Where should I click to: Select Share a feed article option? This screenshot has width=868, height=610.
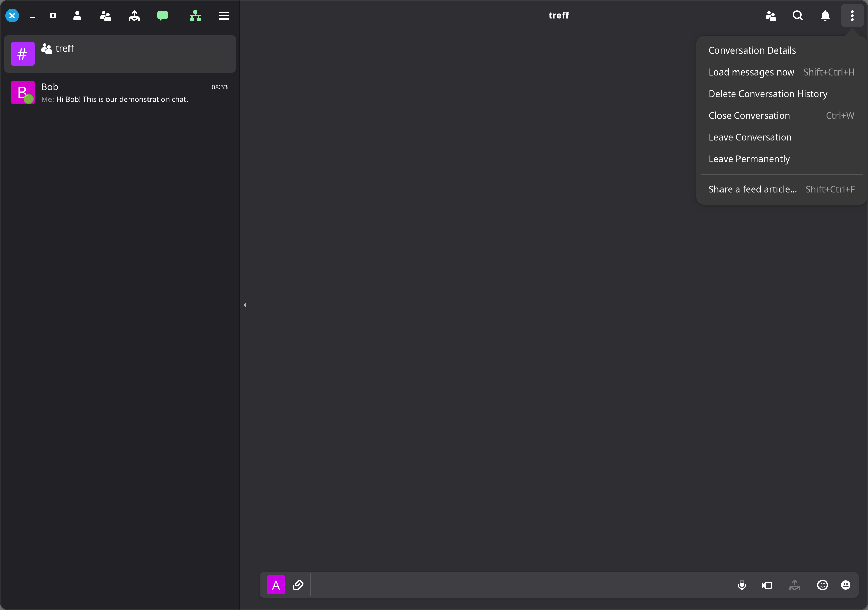(782, 189)
